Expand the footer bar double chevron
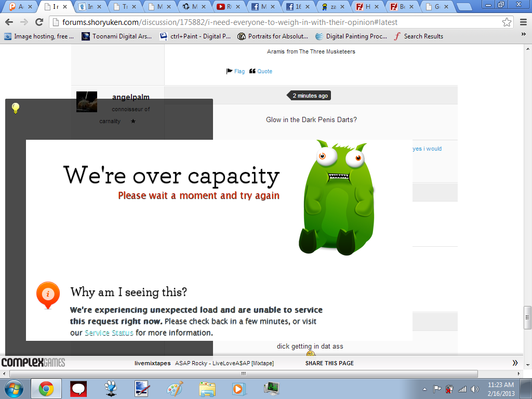 point(515,363)
